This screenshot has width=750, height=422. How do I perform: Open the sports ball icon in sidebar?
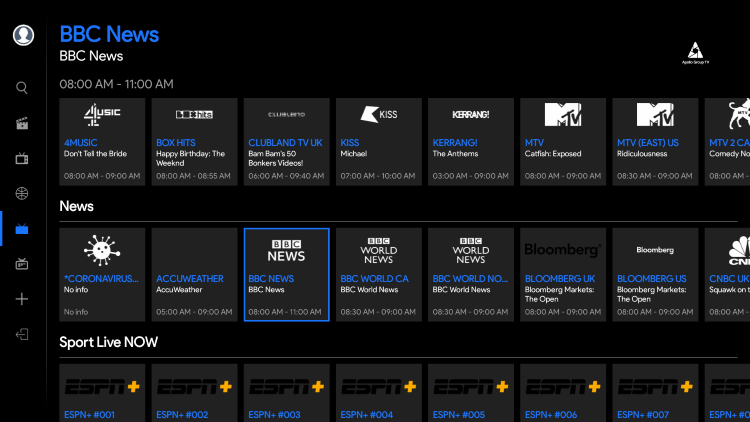point(22,194)
